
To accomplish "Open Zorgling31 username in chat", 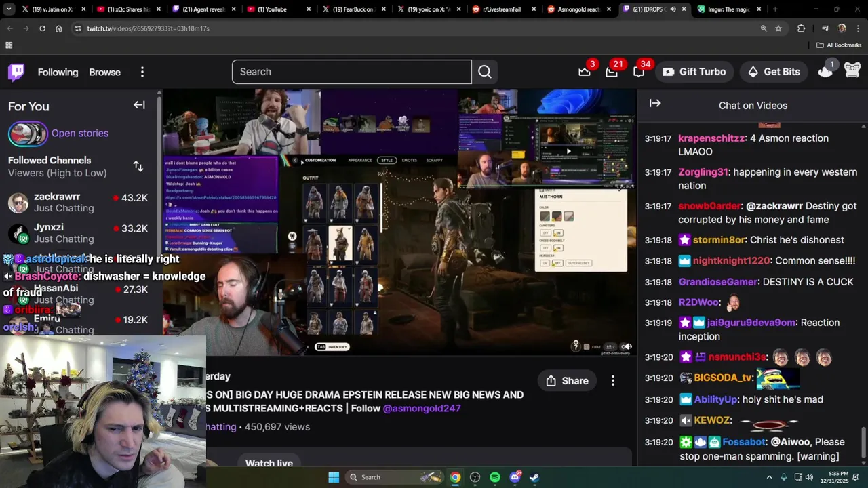I will click(x=703, y=172).
